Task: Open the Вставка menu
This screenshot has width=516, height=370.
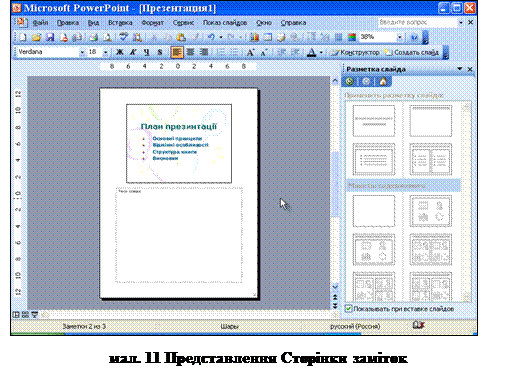Action: pos(120,23)
